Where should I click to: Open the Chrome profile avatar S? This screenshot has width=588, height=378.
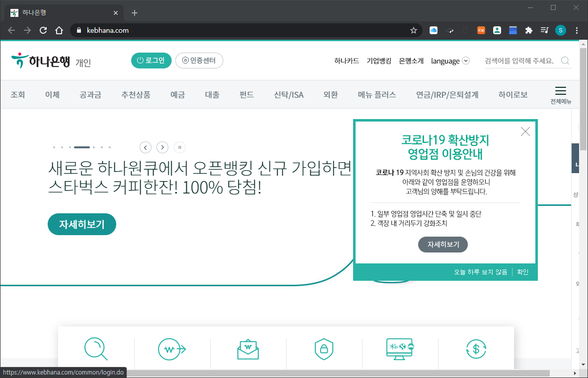tap(561, 30)
